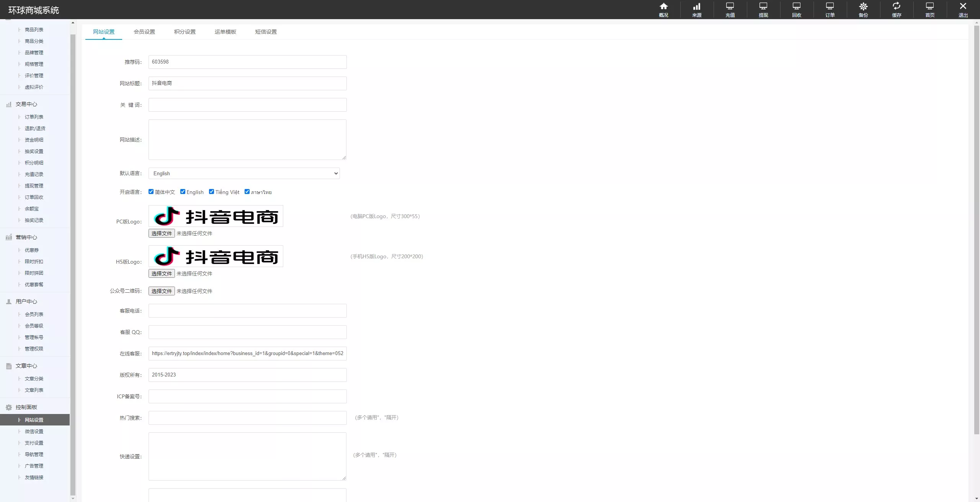
Task: Click 选择文件 for the PC版Logo upload
Action: coord(161,233)
